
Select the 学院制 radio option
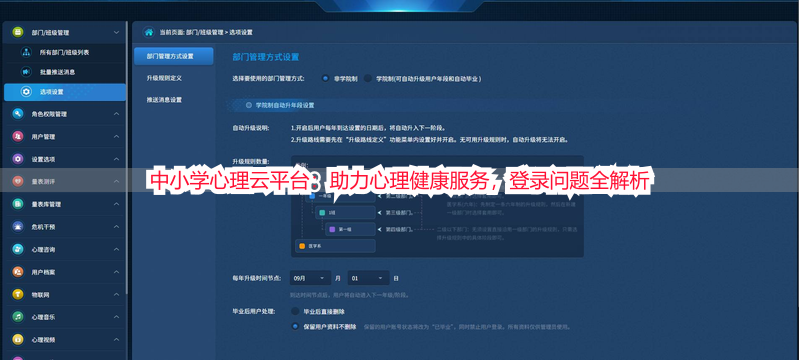tap(367, 79)
